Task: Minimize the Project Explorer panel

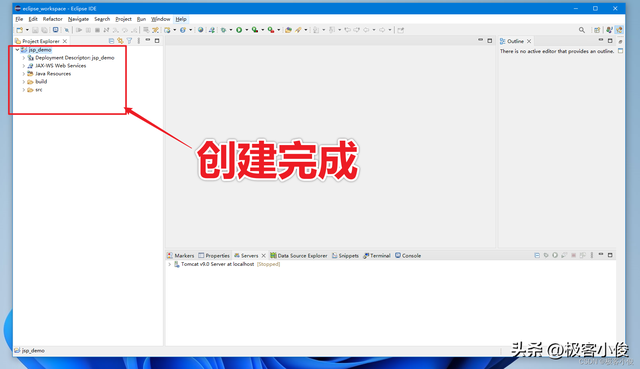Action: (148, 40)
